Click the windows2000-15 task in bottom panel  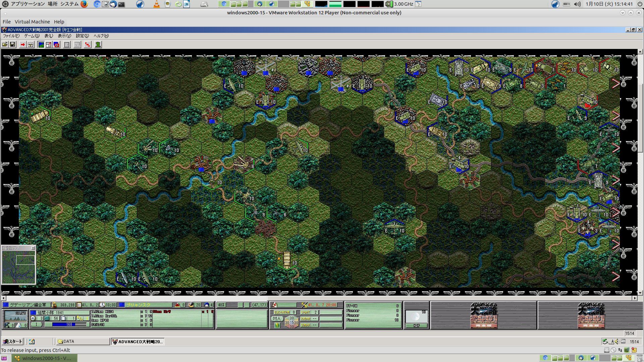(44, 358)
